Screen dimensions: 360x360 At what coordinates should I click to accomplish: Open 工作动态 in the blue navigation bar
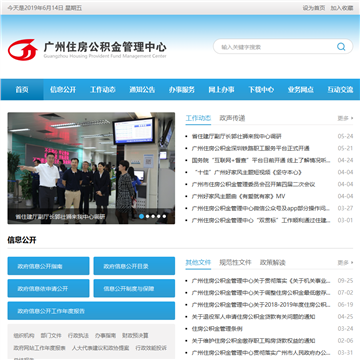tap(103, 89)
